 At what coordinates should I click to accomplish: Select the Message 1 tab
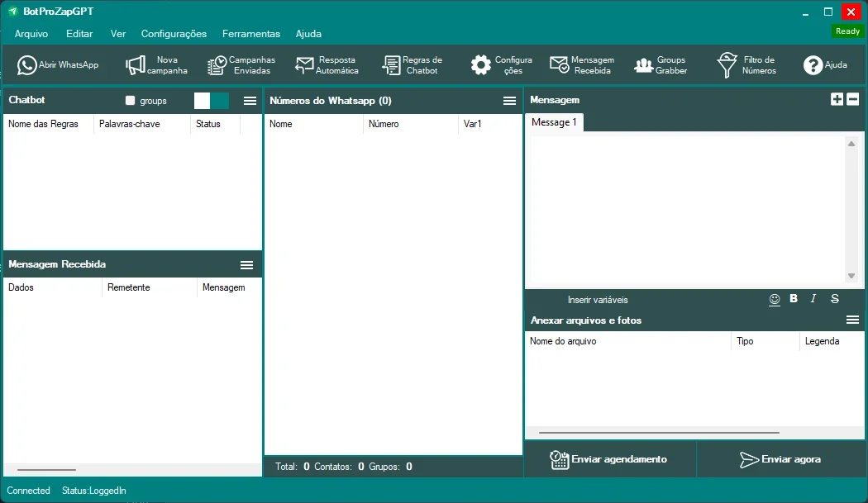554,122
